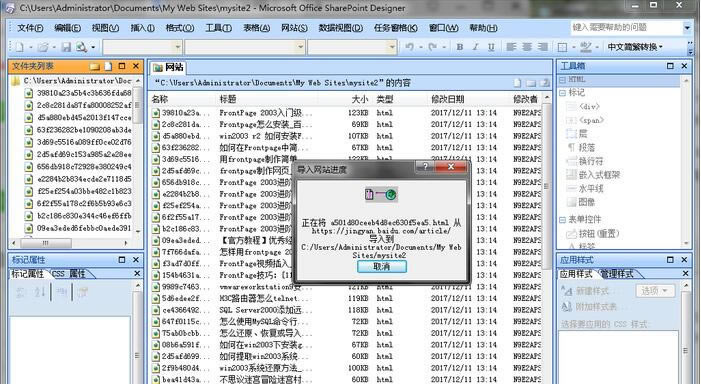The height and width of the screenshot is (384, 701).
Task: Open the 网站(S) menu
Action: 294,28
